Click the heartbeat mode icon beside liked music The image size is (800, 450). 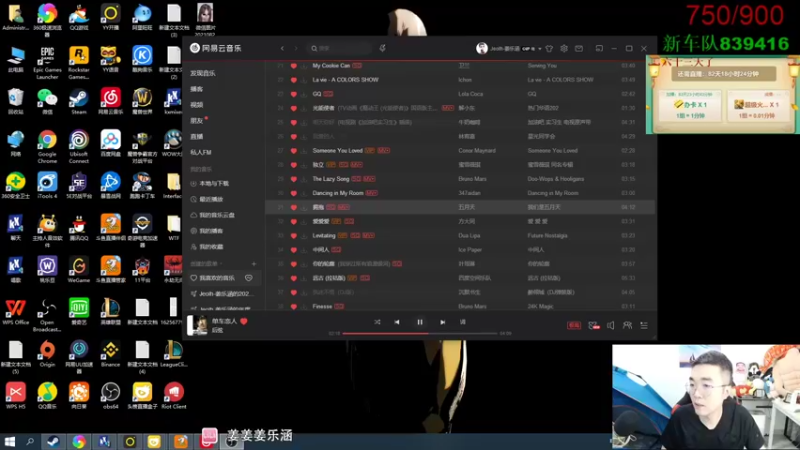point(248,278)
